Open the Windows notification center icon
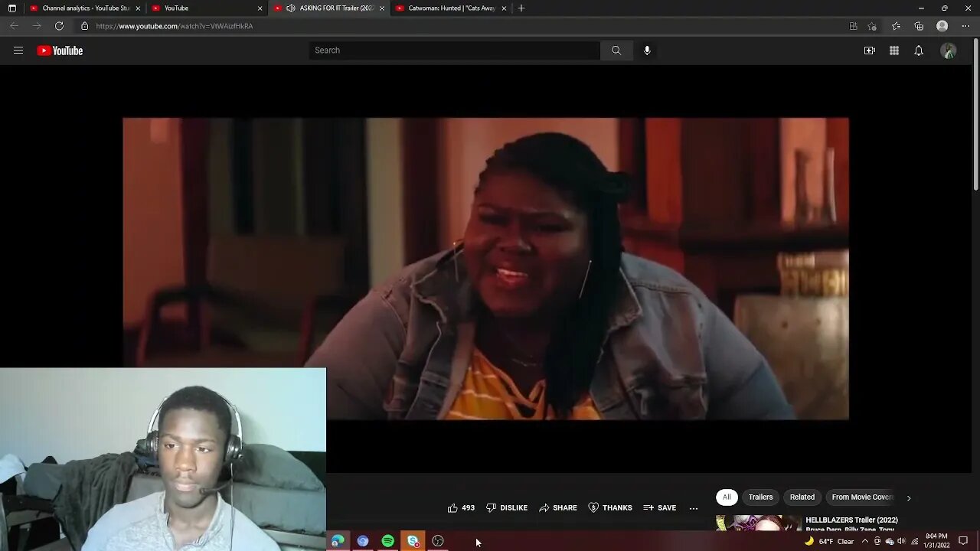The height and width of the screenshot is (551, 980). pos(963,541)
